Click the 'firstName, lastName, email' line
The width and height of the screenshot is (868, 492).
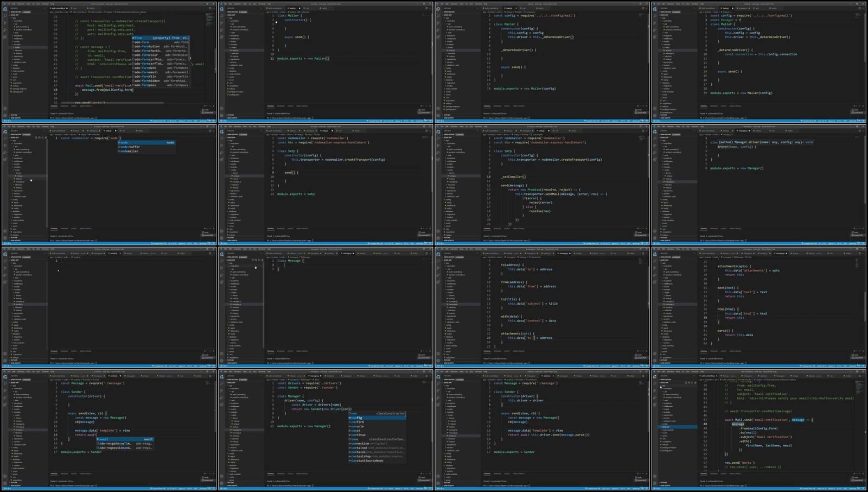(x=769, y=445)
